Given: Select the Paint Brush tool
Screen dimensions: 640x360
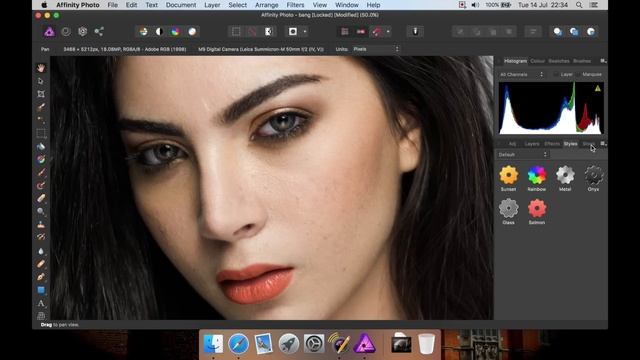Looking at the screenshot, I should (x=41, y=172).
